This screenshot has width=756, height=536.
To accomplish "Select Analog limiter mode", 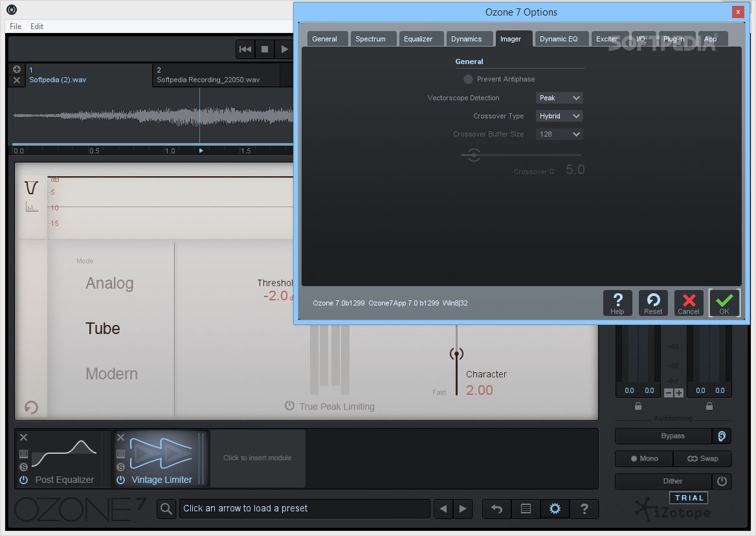I will click(109, 284).
